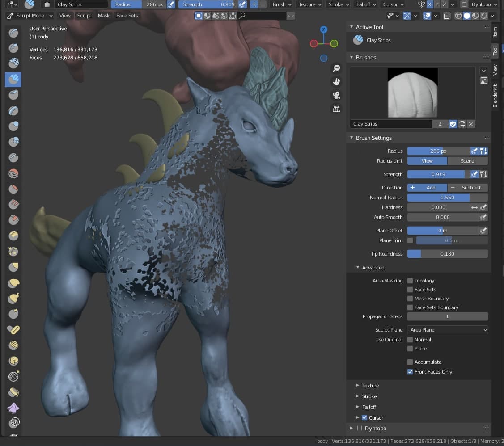Collapse the Advanced subpanel
Image resolution: width=504 pixels, height=446 pixels.
pos(357,268)
